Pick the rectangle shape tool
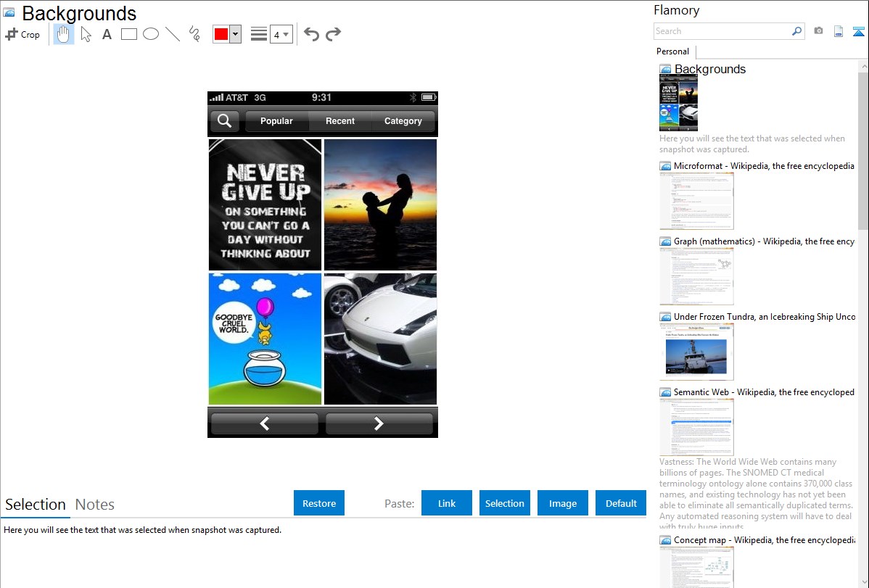This screenshot has height=588, width=869. pyautogui.click(x=129, y=34)
